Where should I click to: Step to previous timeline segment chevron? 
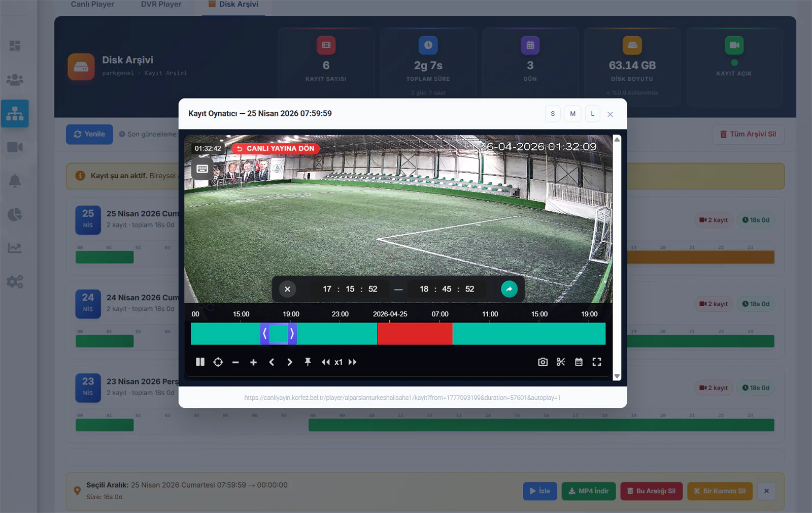(272, 362)
